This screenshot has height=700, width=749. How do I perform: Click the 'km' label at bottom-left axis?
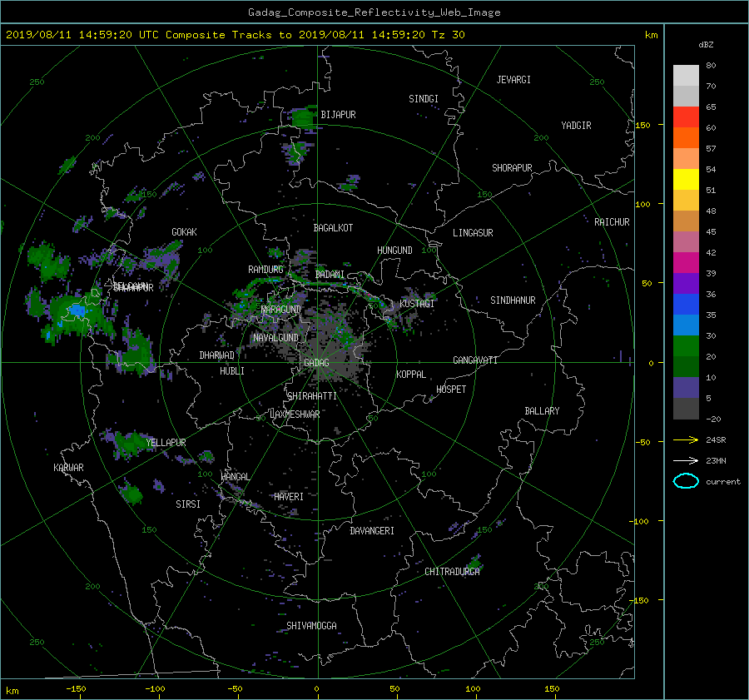[x=12, y=691]
